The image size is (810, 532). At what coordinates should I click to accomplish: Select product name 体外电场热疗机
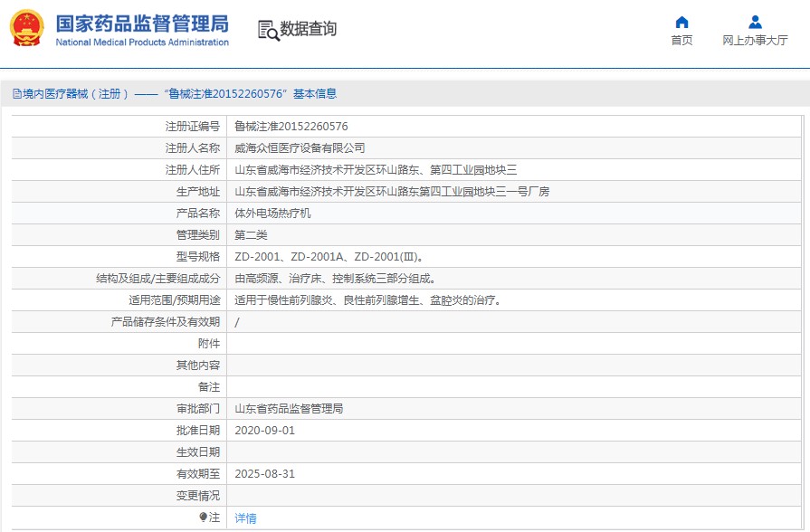point(272,214)
